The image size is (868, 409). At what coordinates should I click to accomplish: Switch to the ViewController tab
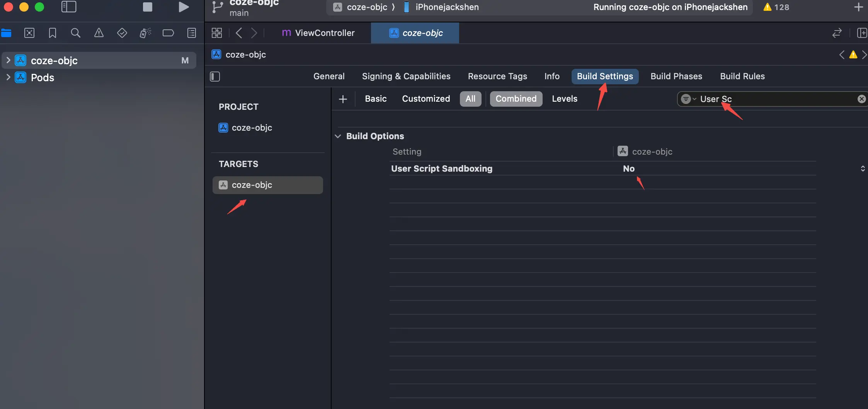[318, 33]
